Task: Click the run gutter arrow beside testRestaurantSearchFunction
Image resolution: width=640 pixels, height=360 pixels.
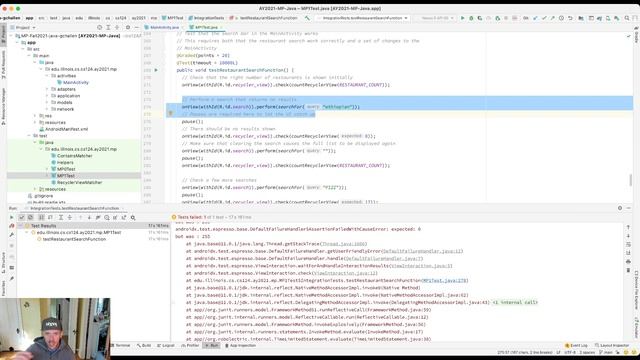Action: pyautogui.click(x=156, y=70)
